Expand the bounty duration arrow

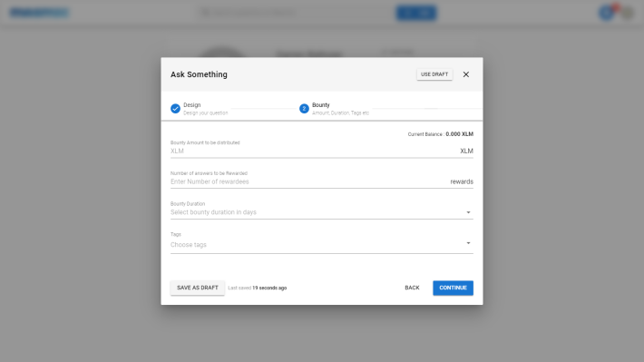point(468,212)
